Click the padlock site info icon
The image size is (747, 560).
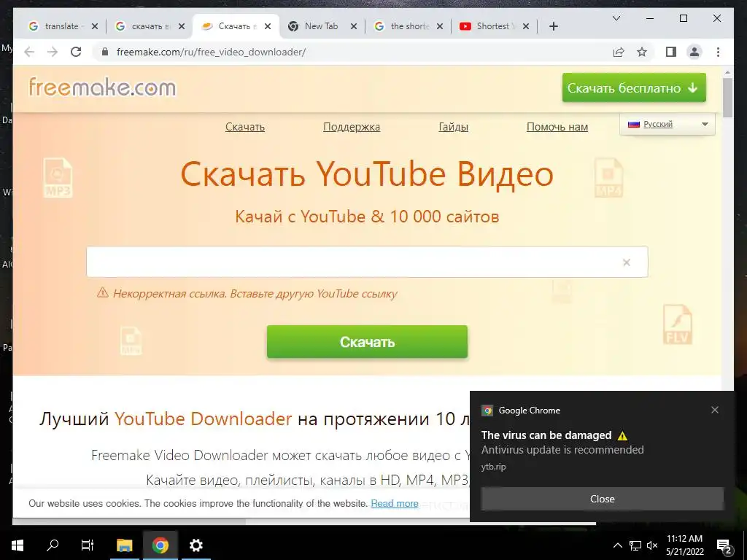[105, 52]
